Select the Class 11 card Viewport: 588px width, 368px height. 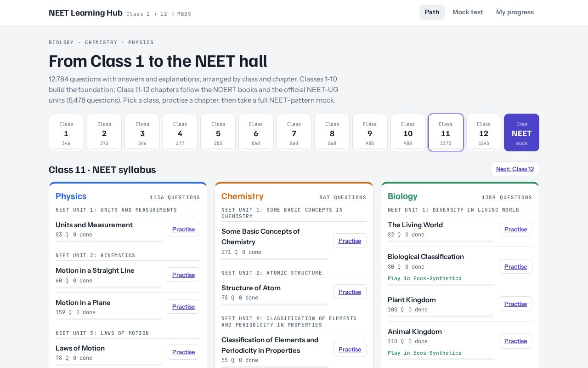pyautogui.click(x=446, y=132)
